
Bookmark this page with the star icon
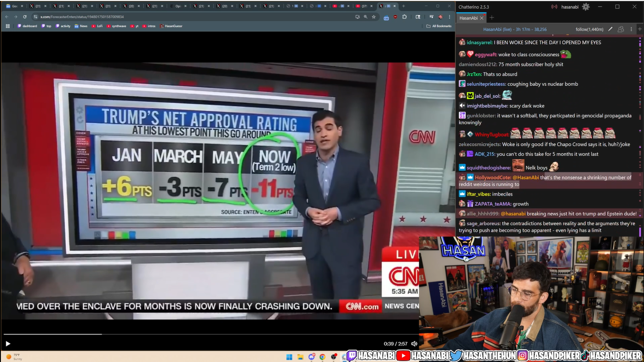[374, 17]
